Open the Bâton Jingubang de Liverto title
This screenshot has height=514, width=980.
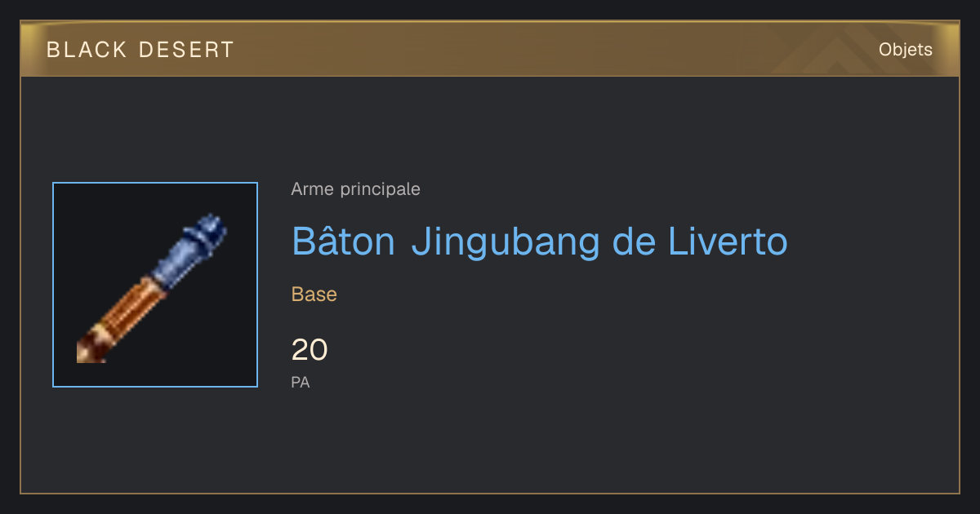[540, 241]
